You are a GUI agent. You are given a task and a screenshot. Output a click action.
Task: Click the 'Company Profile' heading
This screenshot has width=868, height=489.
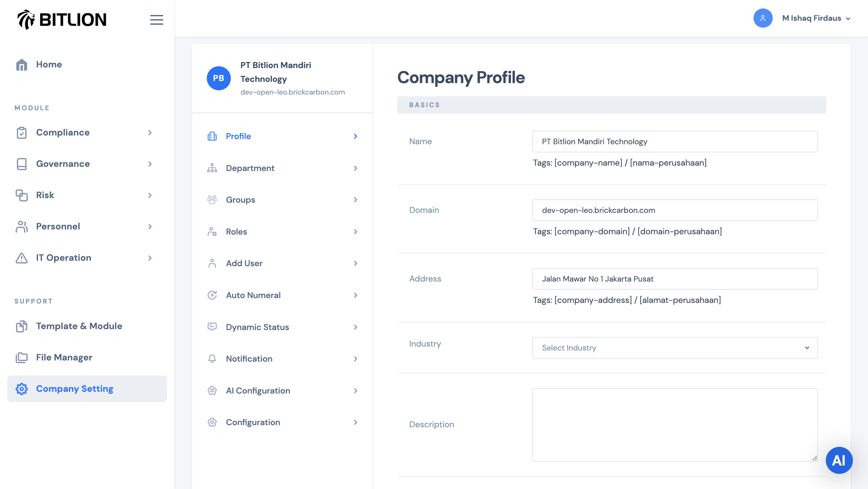[461, 77]
